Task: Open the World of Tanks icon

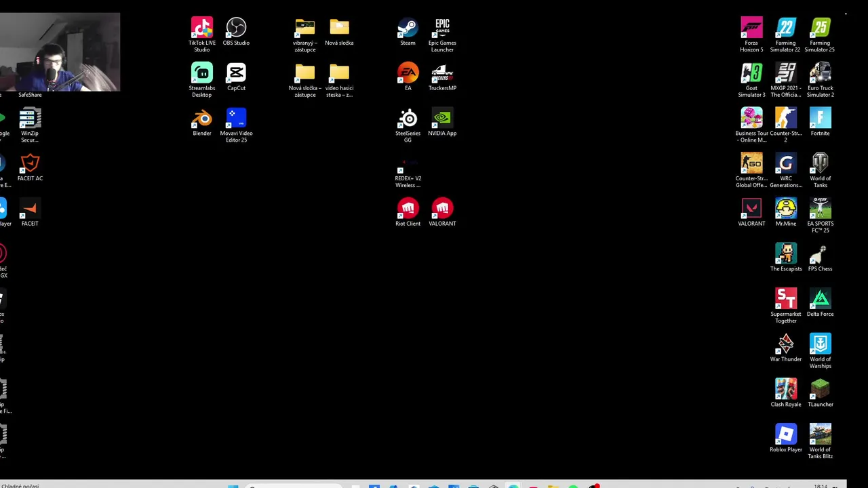Action: [x=820, y=163]
